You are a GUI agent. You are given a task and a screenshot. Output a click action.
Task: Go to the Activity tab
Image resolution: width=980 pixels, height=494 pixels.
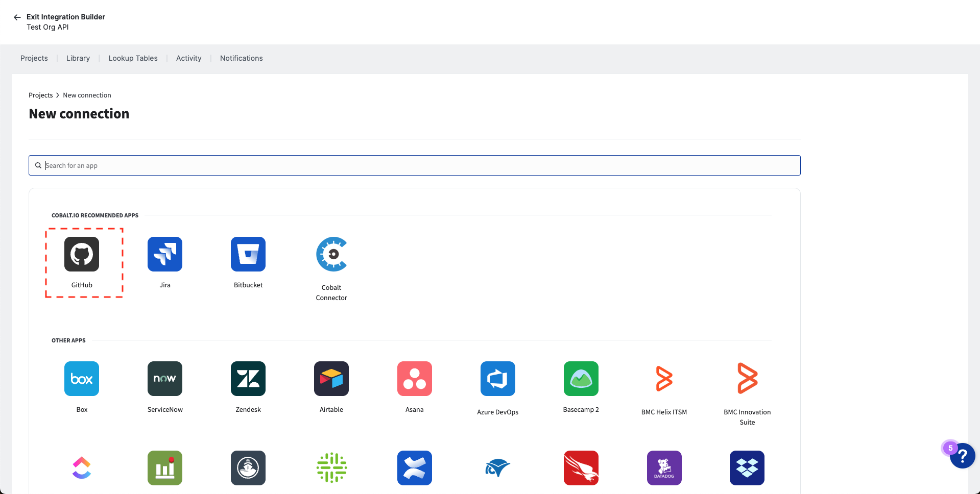tap(189, 58)
